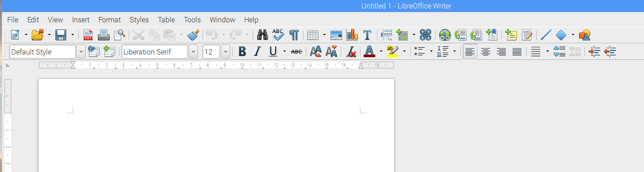The width and height of the screenshot is (644, 172).
Task: Open the Liberation Serif font name dropdown
Action: pos(193,52)
